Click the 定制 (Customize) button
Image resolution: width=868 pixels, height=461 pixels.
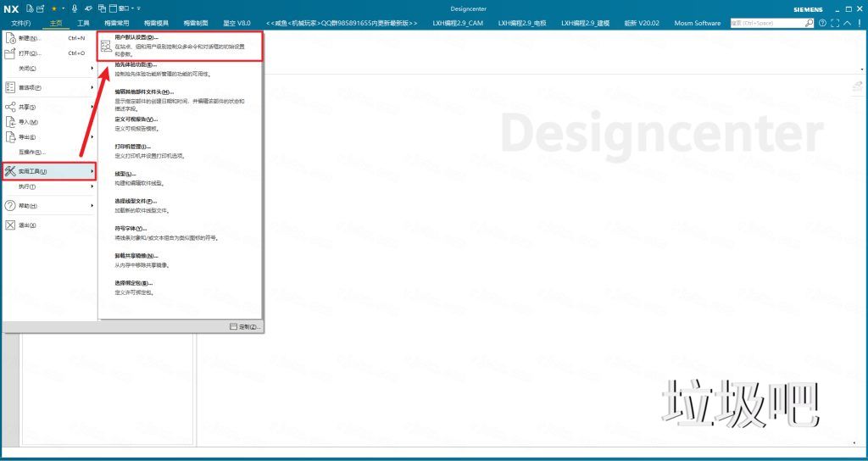[x=245, y=326]
